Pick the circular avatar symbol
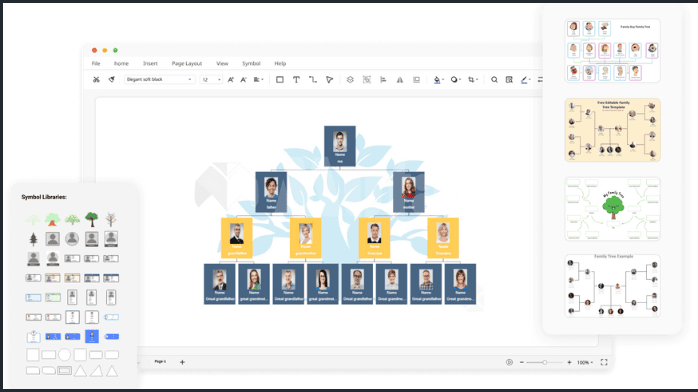Screen dimensions: 698x392 (72, 239)
